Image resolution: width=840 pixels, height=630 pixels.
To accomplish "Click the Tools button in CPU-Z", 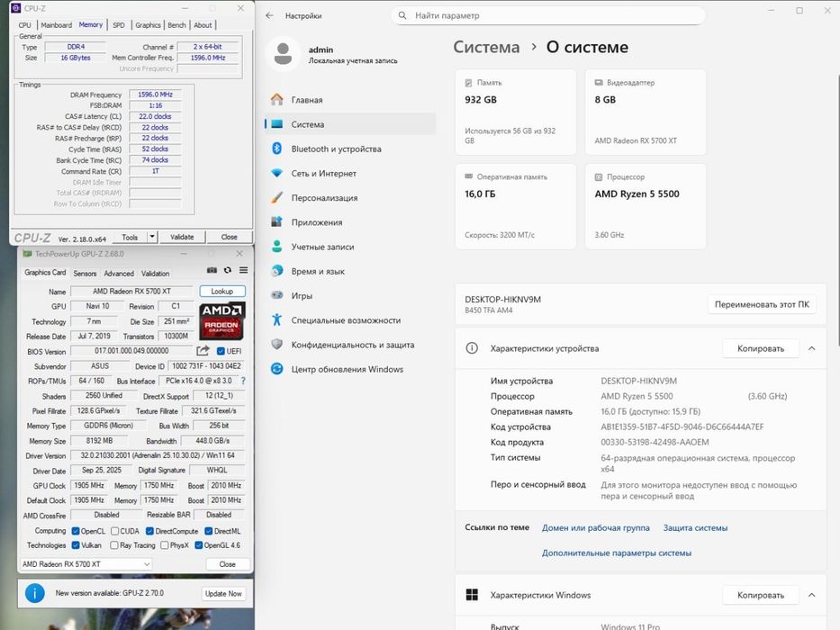I will tap(130, 237).
